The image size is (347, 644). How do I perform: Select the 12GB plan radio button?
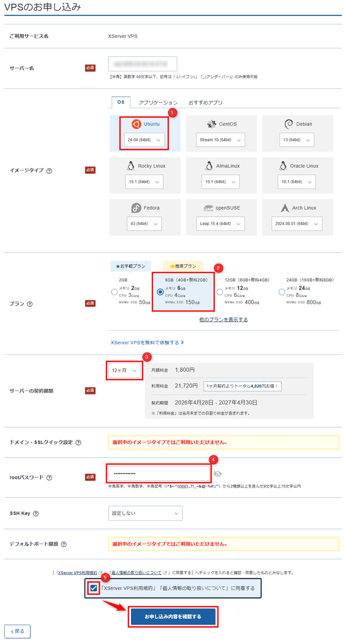tap(220, 292)
